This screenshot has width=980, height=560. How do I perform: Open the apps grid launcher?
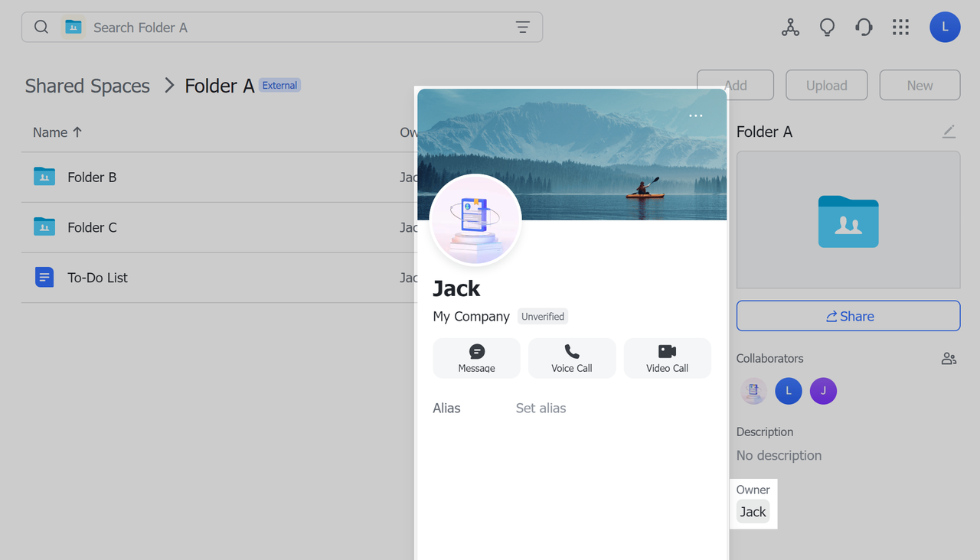coord(900,28)
